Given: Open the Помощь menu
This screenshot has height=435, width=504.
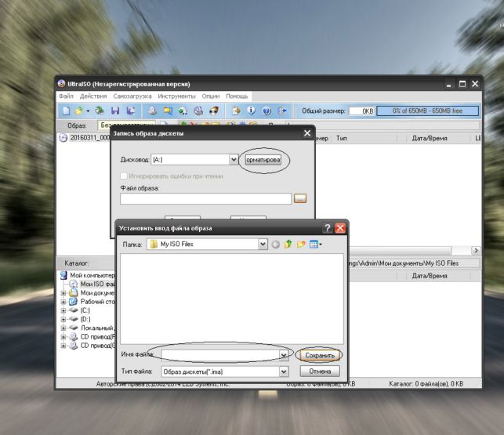Looking at the screenshot, I should click(237, 96).
